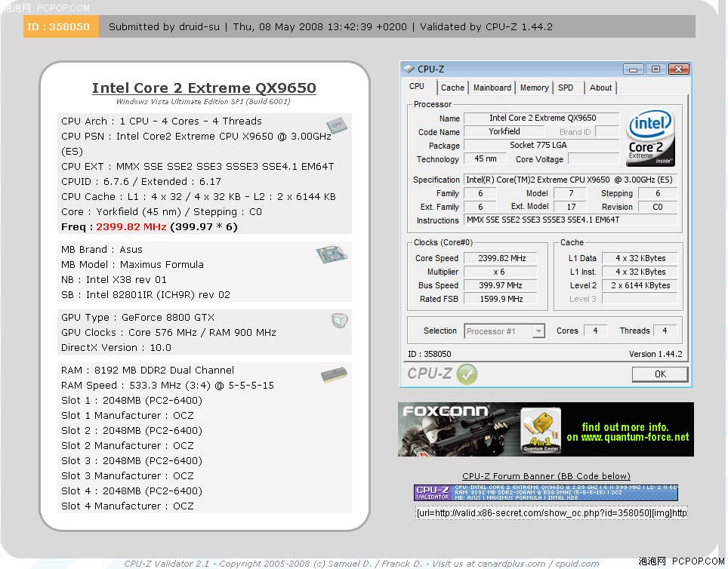Image resolution: width=728 pixels, height=569 pixels.
Task: Click the Slot 4 : 2048MB line
Action: pos(131,491)
